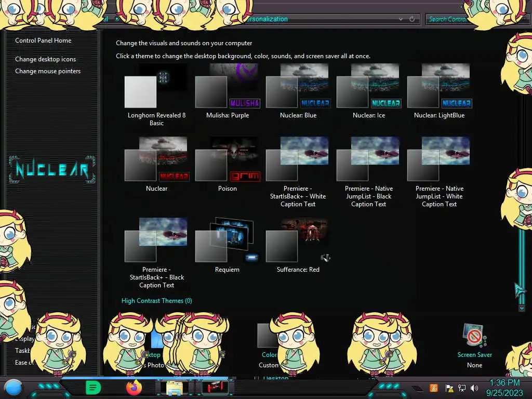Select the Poison theme
Image resolution: width=532 pixels, height=399 pixels.
228,165
